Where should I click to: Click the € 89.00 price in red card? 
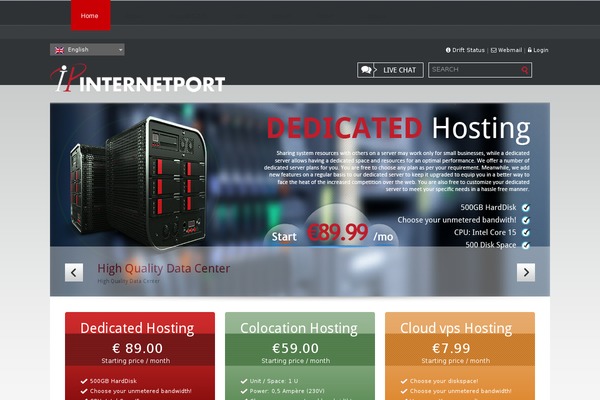(137, 348)
